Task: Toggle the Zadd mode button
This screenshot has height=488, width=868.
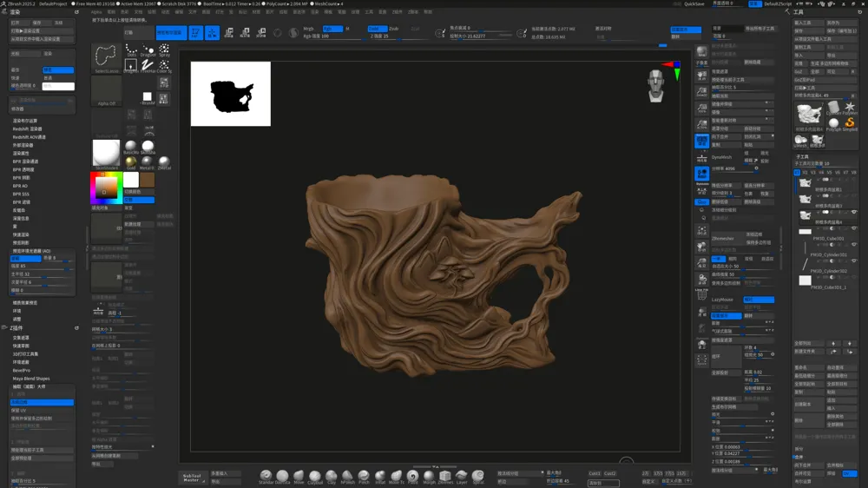Action: pyautogui.click(x=377, y=29)
